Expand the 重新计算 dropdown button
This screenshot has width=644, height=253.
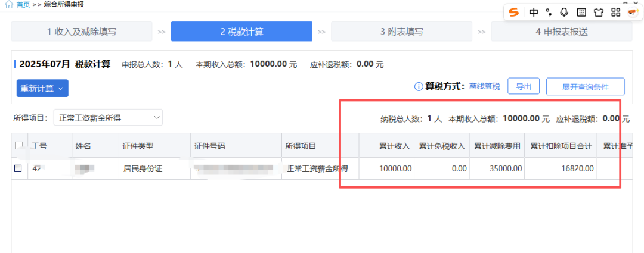coord(42,88)
